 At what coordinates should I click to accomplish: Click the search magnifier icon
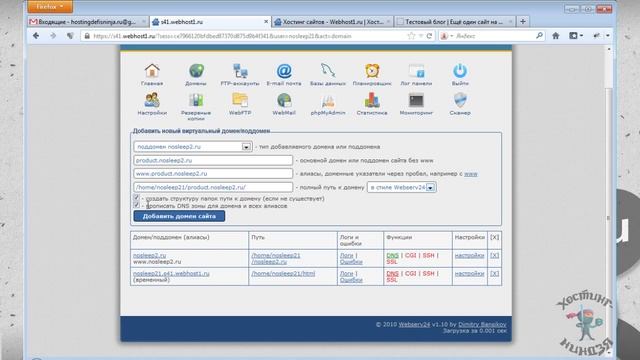pyautogui.click(x=539, y=36)
